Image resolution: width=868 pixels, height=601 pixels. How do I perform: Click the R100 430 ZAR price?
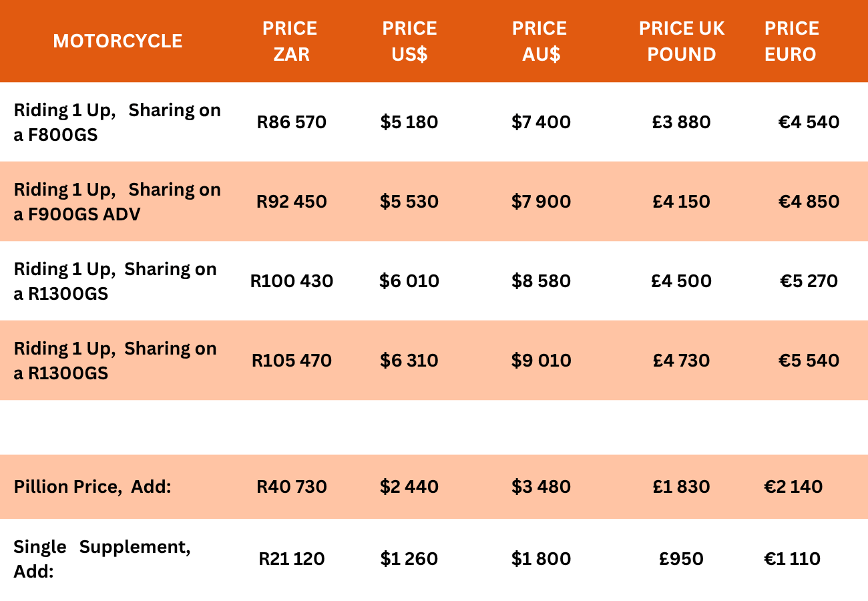[292, 281]
